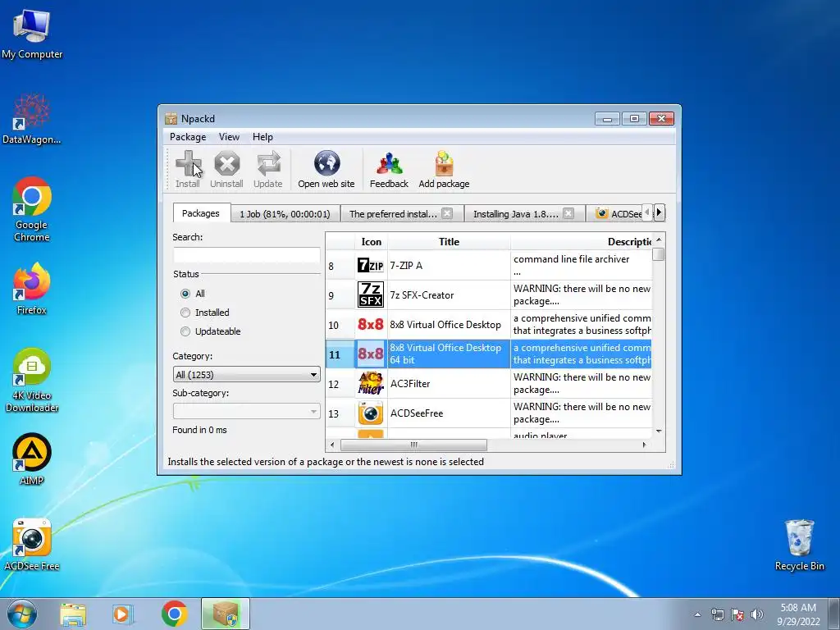
Task: Click 8x8 icon in selected row 11
Action: click(x=370, y=354)
